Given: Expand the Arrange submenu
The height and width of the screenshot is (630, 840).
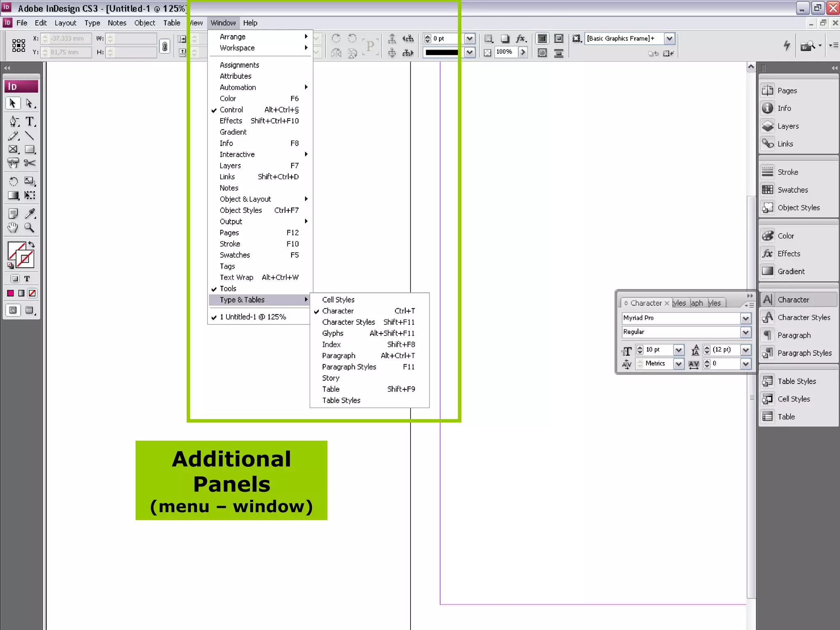Looking at the screenshot, I should coord(260,37).
